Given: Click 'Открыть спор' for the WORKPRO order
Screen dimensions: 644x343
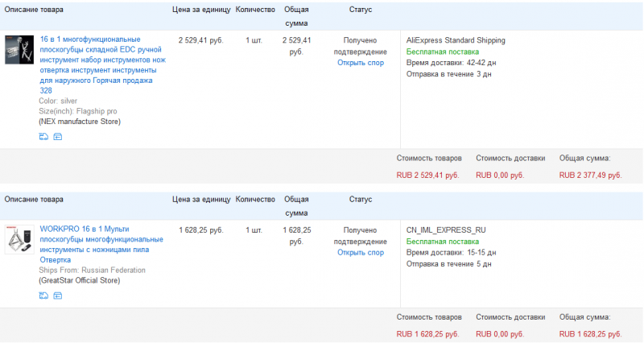Looking at the screenshot, I should pyautogui.click(x=360, y=253).
